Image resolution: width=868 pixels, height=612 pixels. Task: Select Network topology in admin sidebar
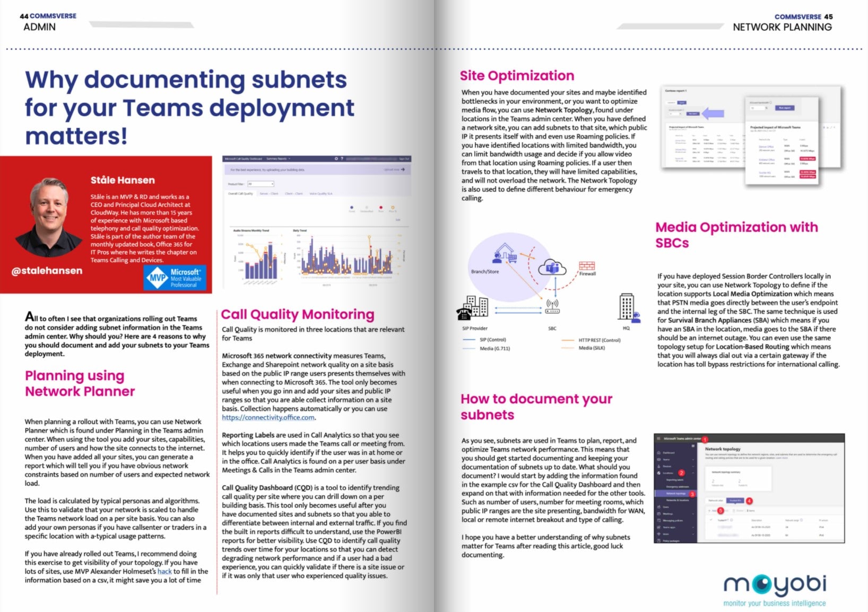coord(675,494)
